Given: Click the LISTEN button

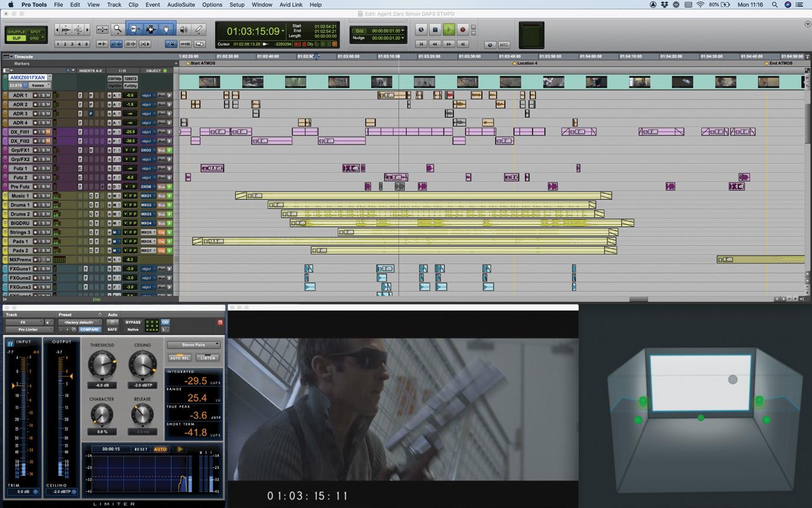Looking at the screenshot, I should pyautogui.click(x=207, y=358).
